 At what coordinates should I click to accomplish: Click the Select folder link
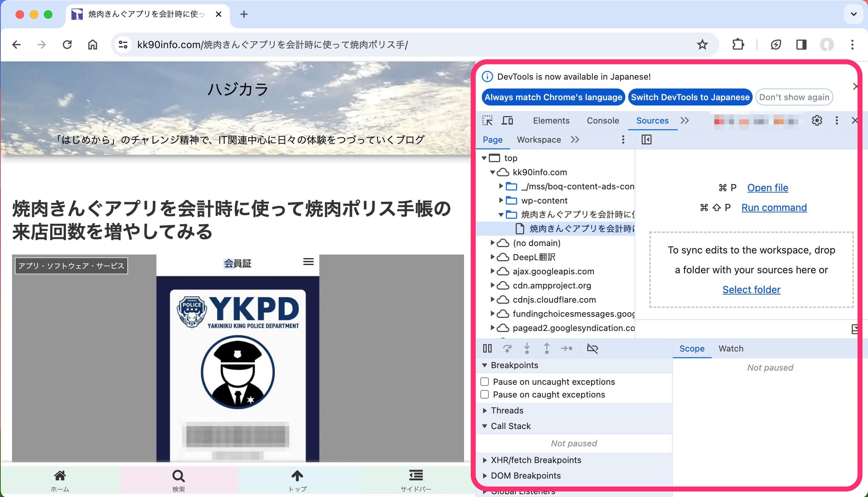click(751, 289)
